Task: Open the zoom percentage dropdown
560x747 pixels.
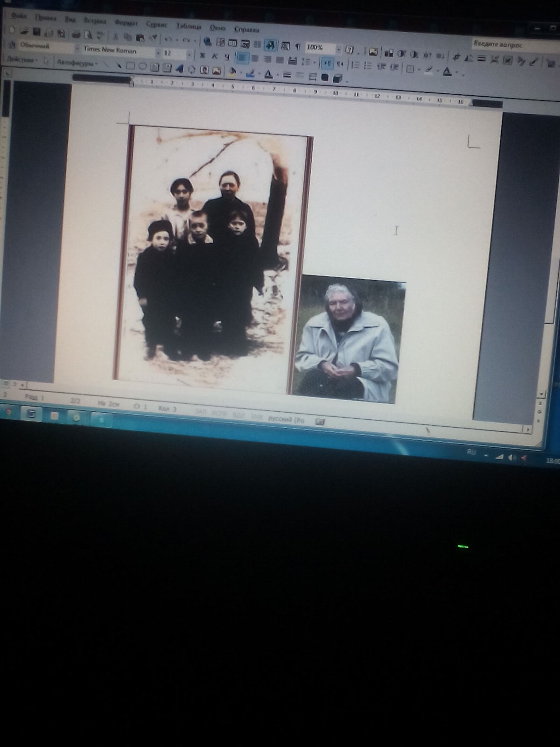Action: pyautogui.click(x=338, y=49)
